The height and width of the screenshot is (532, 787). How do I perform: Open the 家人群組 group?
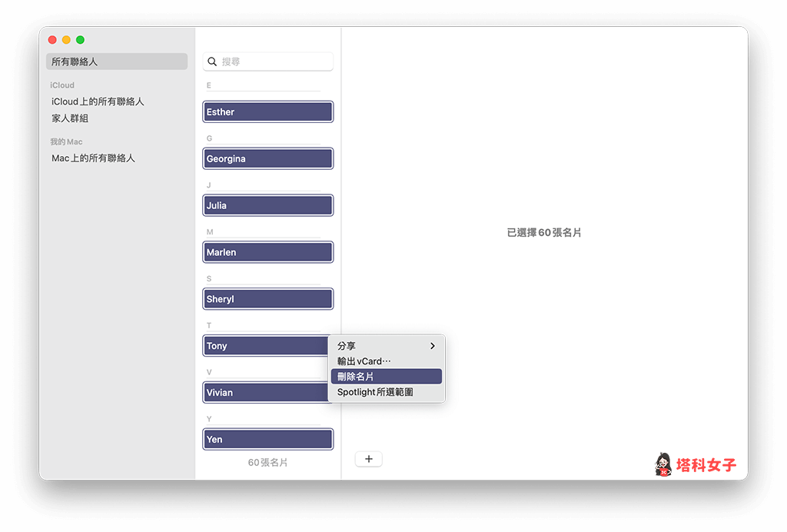(x=70, y=118)
